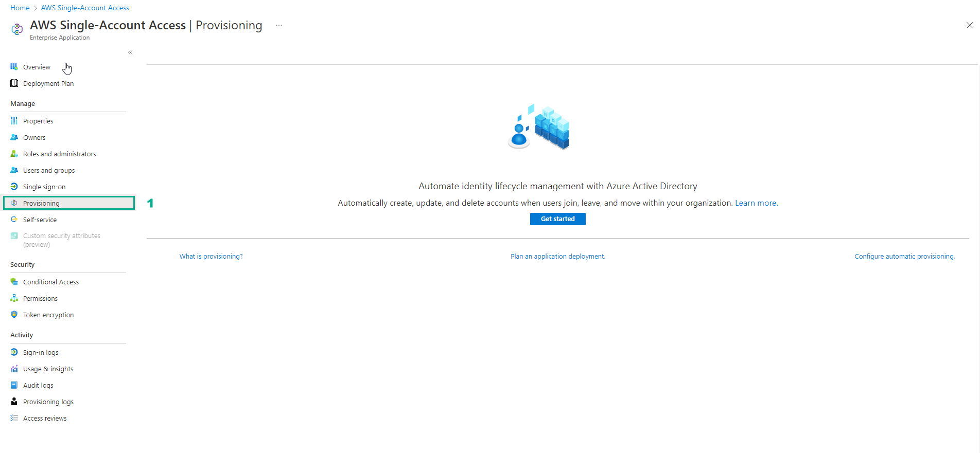Open the What is provisioning? link
980x453 pixels.
211,257
